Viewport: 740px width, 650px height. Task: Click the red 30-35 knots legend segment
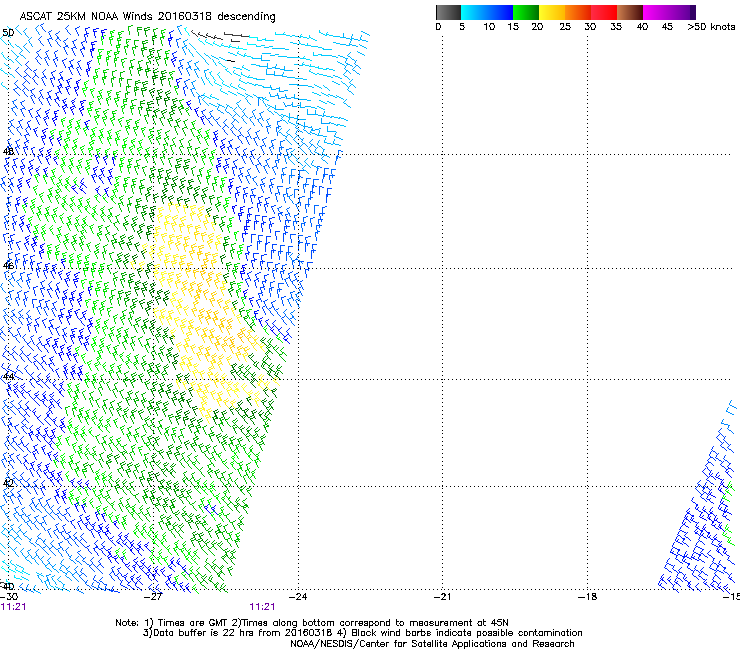click(x=604, y=12)
